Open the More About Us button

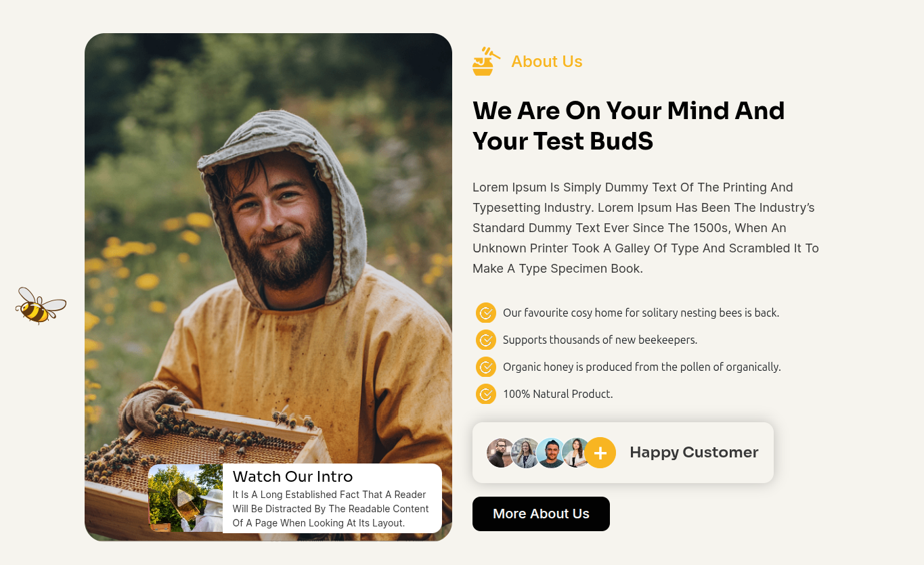point(541,514)
